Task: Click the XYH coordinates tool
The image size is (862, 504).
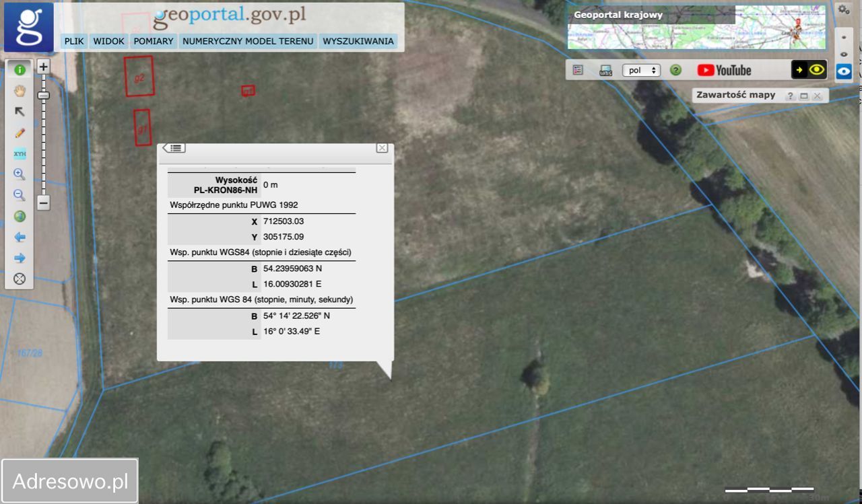Action: click(20, 153)
